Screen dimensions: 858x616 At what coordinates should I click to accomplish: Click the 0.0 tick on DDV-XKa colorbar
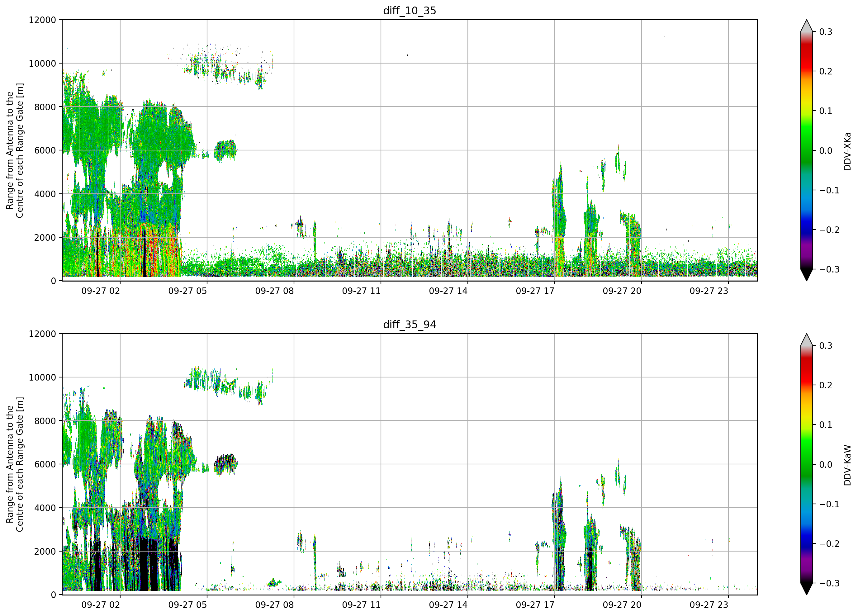826,151
